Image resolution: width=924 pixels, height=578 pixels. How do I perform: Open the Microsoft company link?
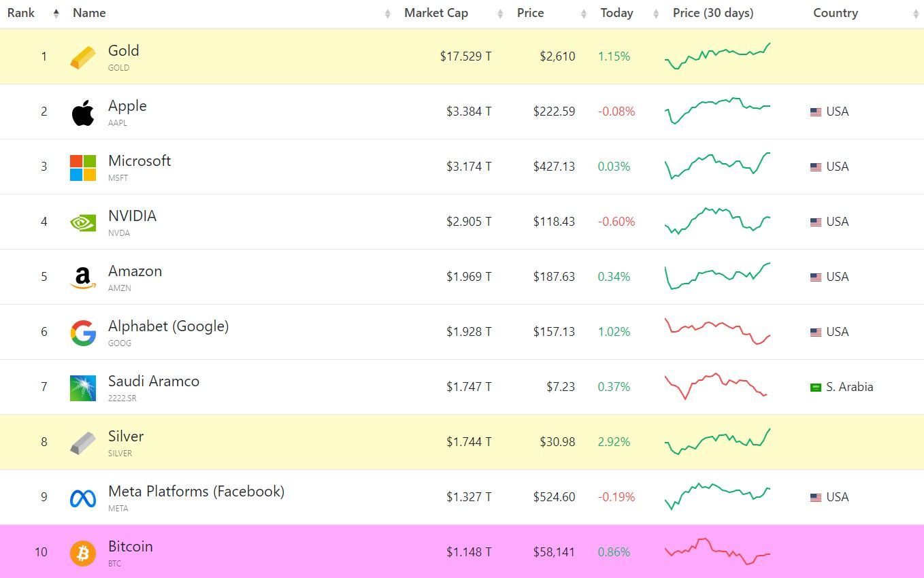[139, 161]
